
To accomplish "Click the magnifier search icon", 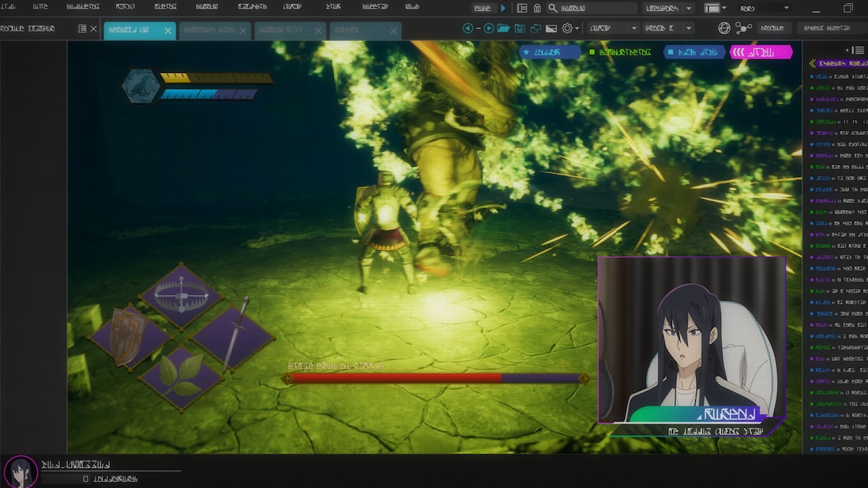I will click(x=553, y=8).
